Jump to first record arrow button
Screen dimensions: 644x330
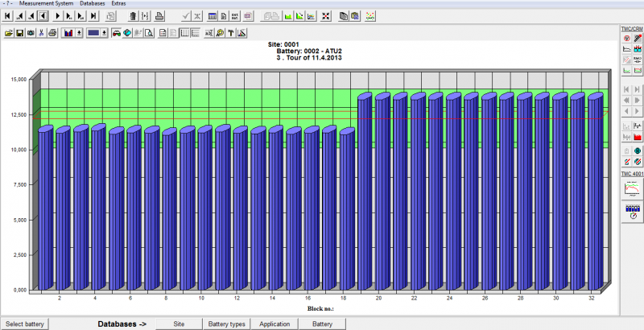tap(7, 15)
